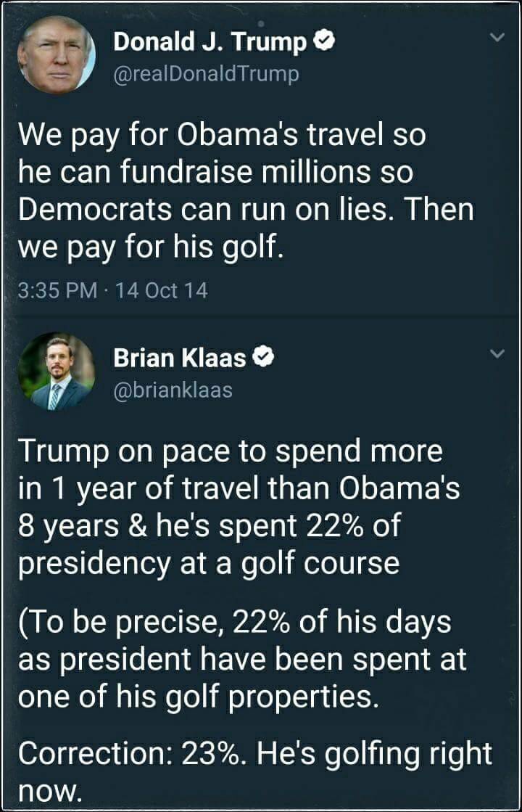Screen dimensions: 522x812
Task: Click the Donald J. Trump display name
Action: coord(210,43)
